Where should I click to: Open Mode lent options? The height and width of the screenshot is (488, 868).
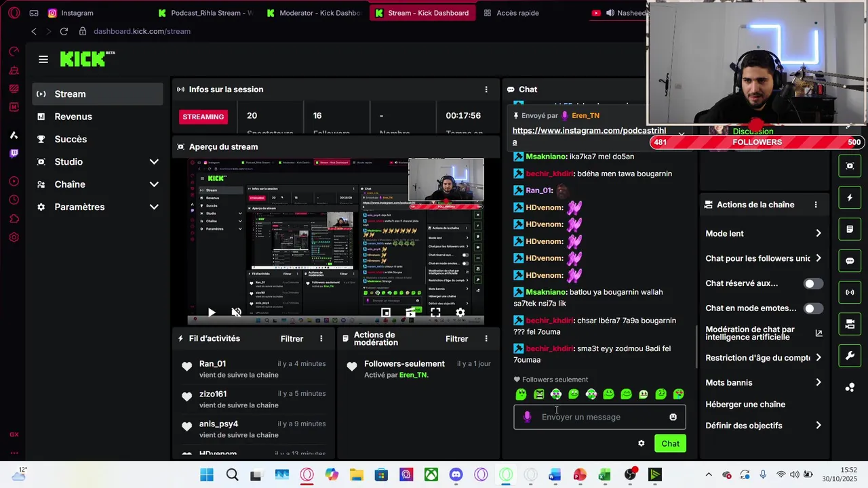click(764, 233)
